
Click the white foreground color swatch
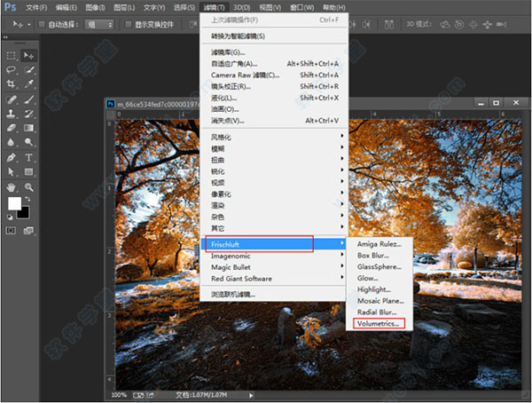[14, 205]
